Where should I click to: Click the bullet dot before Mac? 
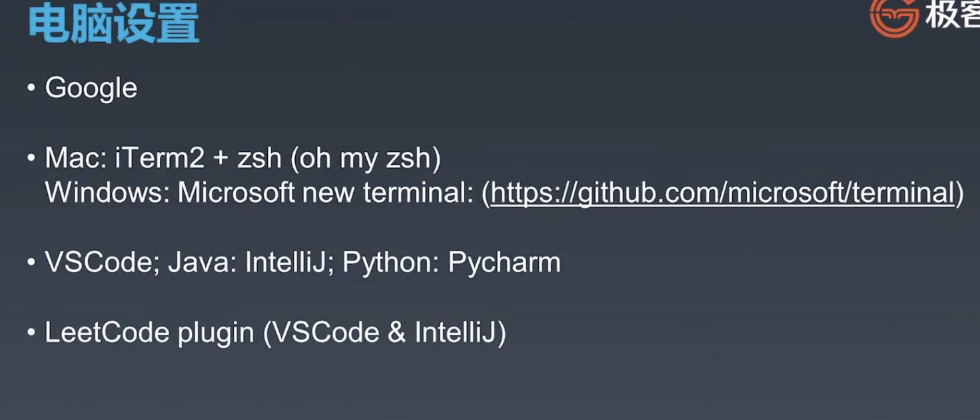coord(31,159)
